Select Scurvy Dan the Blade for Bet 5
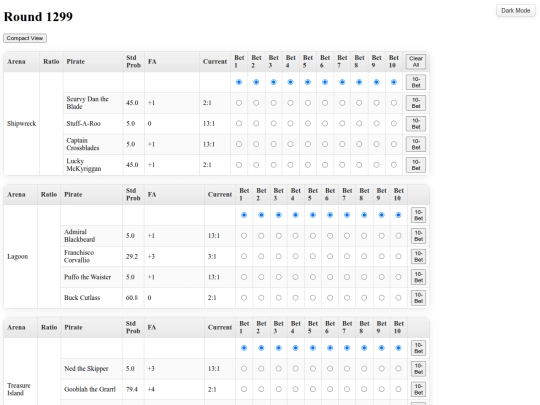This screenshot has width=540, height=405. point(308,103)
